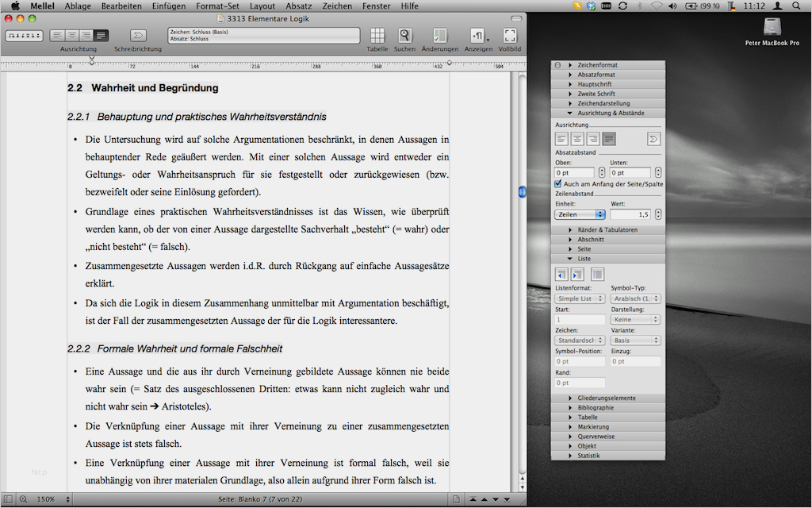Open the Listenformat dropdown showing Simple List

point(580,298)
